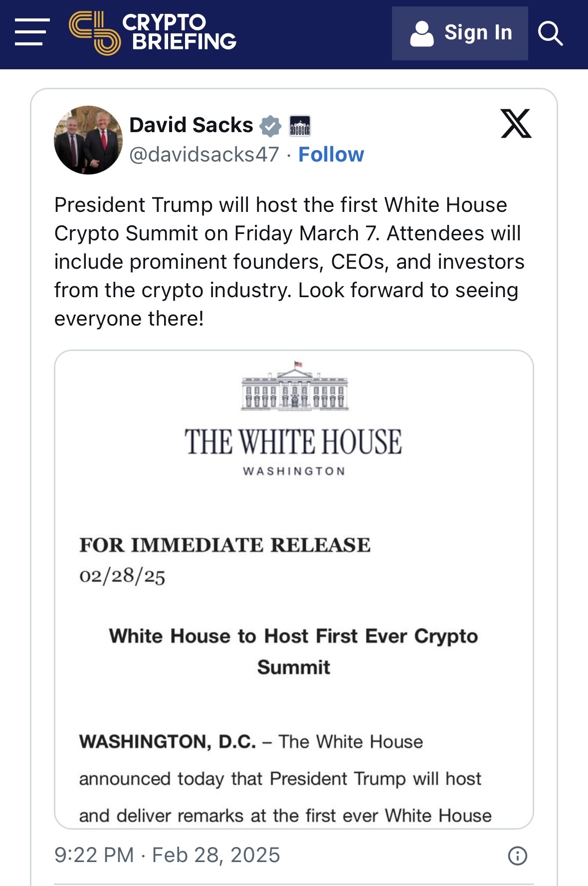Click the White House affiliation badge
This screenshot has width=588, height=886.
(x=300, y=126)
